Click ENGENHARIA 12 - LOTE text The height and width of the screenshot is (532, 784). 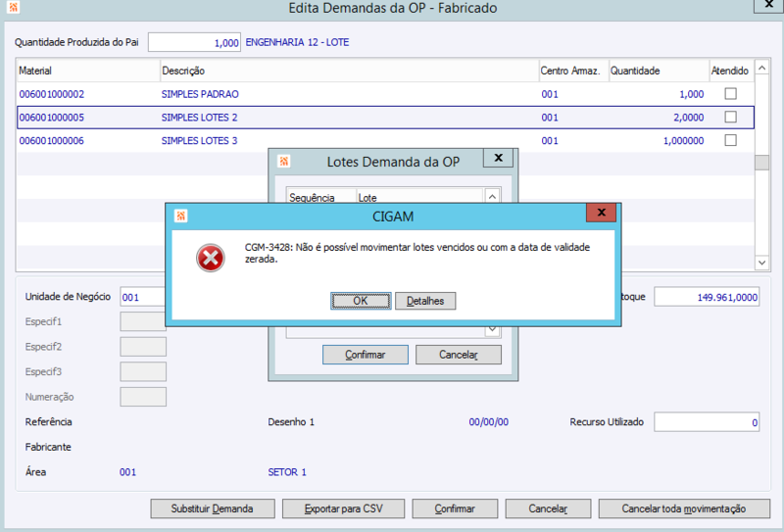[298, 42]
